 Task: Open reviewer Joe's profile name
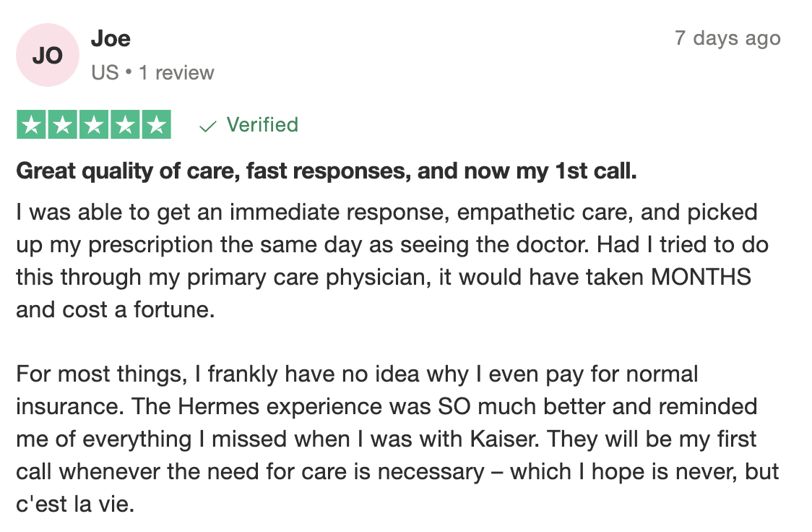point(111,38)
